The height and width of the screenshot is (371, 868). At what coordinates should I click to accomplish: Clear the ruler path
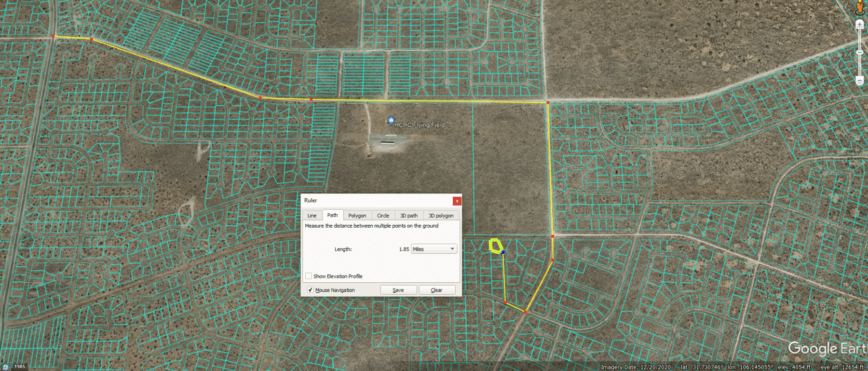coord(437,290)
